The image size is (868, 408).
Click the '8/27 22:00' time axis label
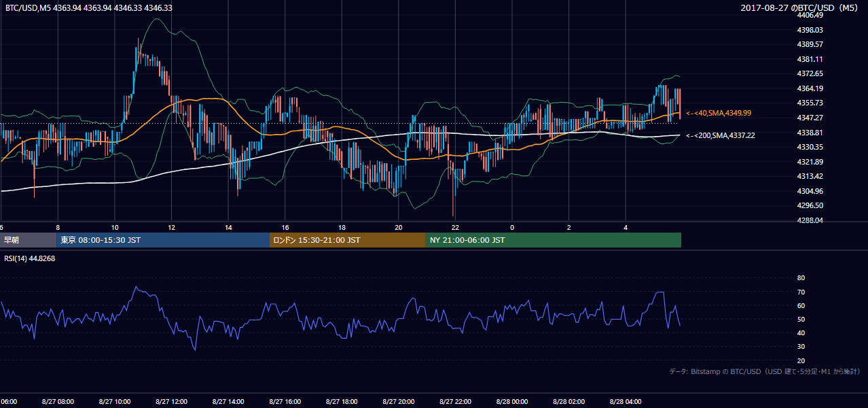pyautogui.click(x=455, y=402)
